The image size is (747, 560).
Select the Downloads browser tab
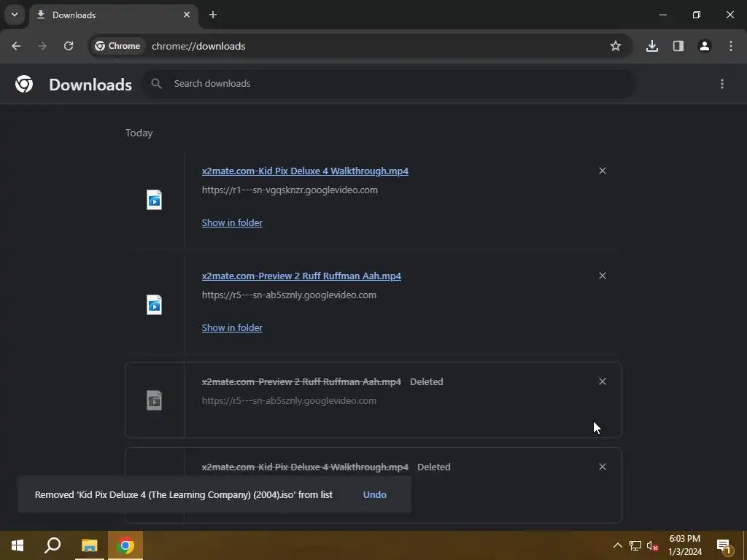pyautogui.click(x=113, y=15)
